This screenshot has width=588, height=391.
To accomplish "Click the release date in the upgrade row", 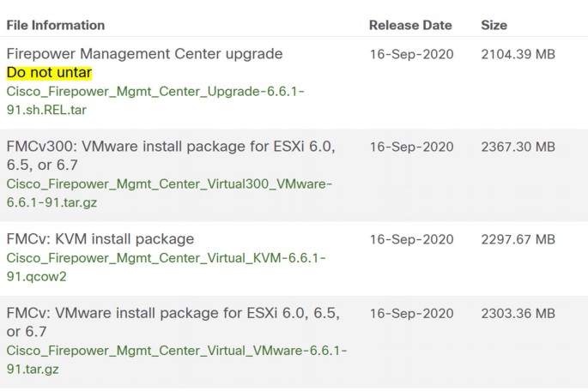I will (412, 54).
